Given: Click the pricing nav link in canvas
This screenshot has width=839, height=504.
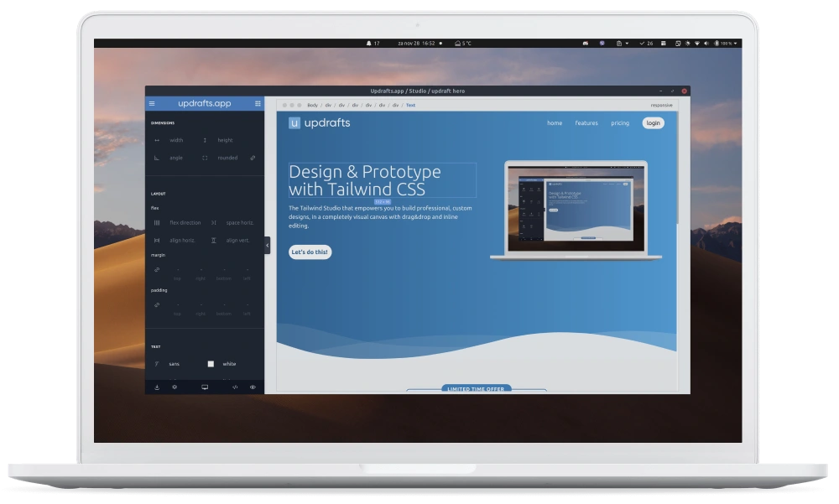Looking at the screenshot, I should click(620, 123).
